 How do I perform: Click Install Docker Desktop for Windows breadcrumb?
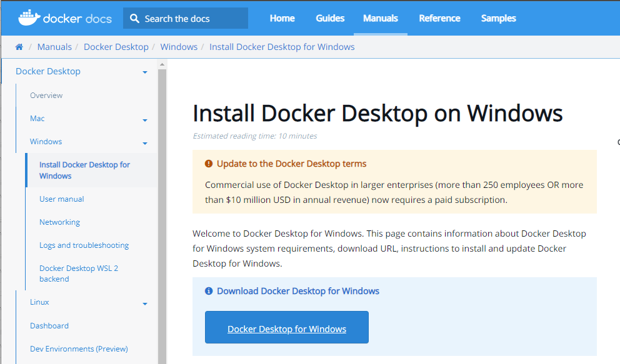coord(282,47)
